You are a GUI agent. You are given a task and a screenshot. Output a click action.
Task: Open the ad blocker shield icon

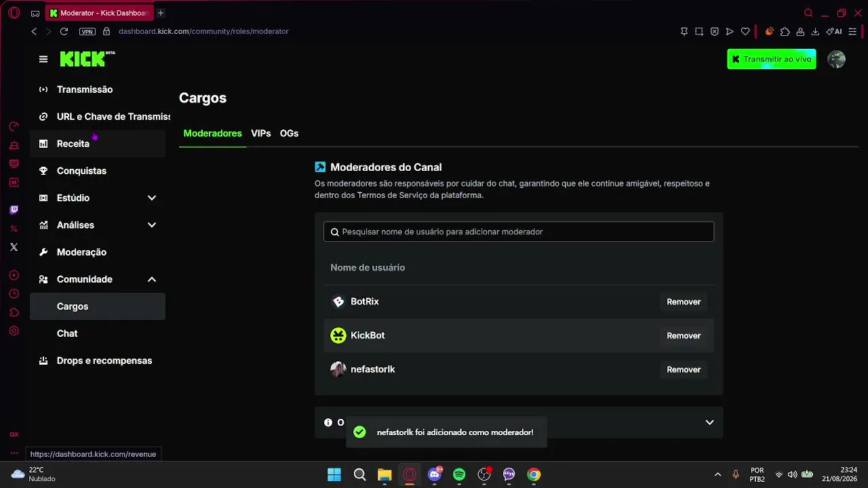click(715, 31)
